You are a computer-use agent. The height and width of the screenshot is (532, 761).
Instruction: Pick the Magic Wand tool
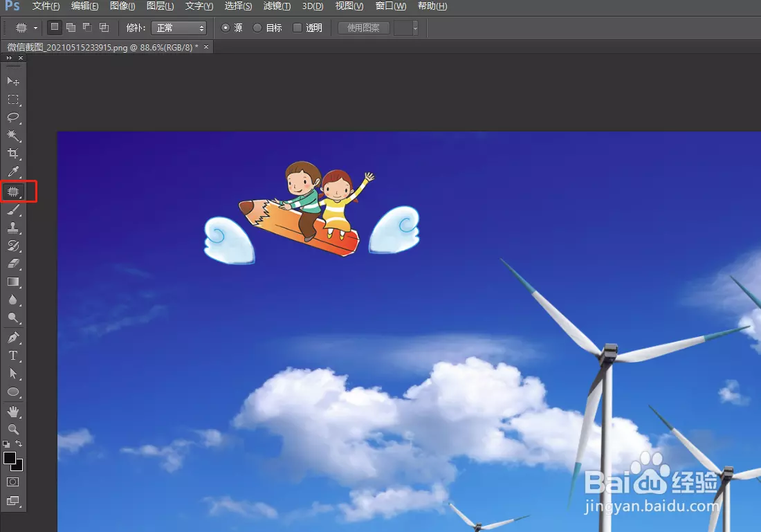tap(13, 135)
